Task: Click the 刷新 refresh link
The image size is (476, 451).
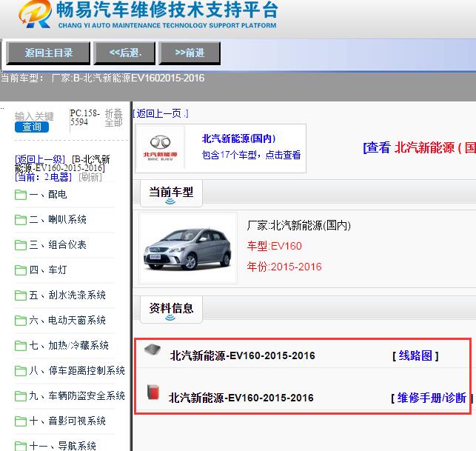Action: point(90,177)
